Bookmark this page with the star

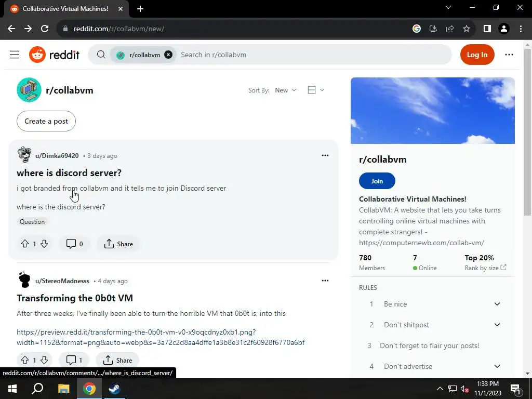pos(467,29)
